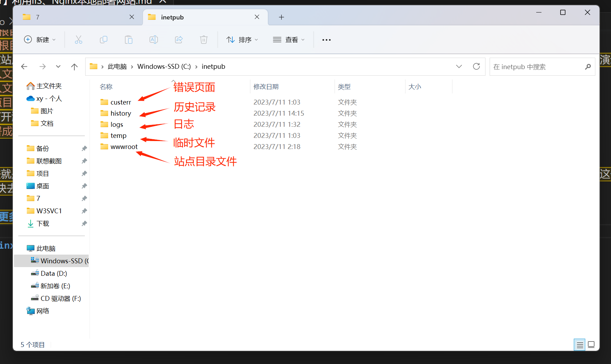
Task: Expand address bar history dropdown
Action: [459, 66]
